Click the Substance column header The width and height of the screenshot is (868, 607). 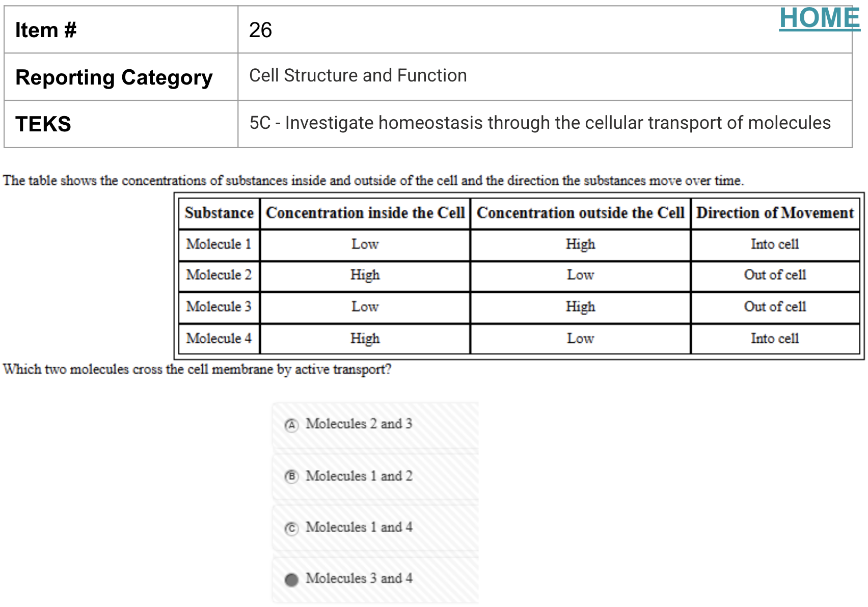pos(219,213)
